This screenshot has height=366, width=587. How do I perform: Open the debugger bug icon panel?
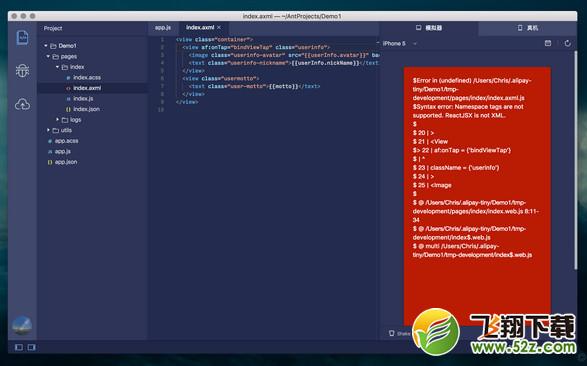pyautogui.click(x=22, y=70)
